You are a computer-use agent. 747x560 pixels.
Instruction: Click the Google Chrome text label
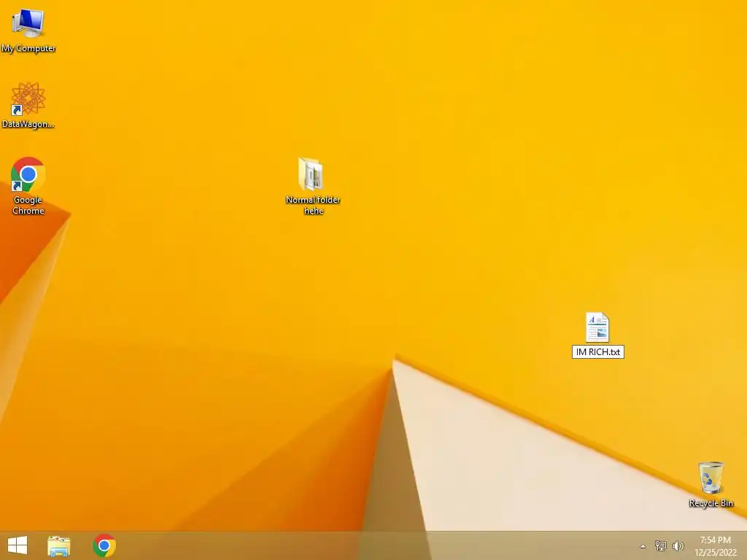(x=28, y=205)
